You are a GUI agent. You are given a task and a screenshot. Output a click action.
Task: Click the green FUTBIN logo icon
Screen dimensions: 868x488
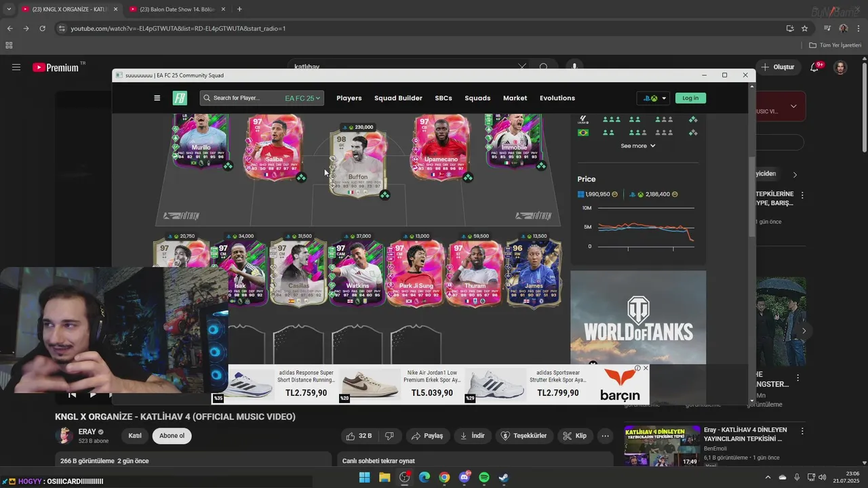[180, 98]
